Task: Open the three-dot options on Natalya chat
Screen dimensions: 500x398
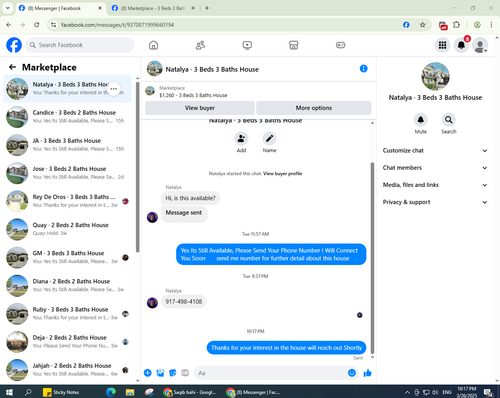Action: point(114,89)
